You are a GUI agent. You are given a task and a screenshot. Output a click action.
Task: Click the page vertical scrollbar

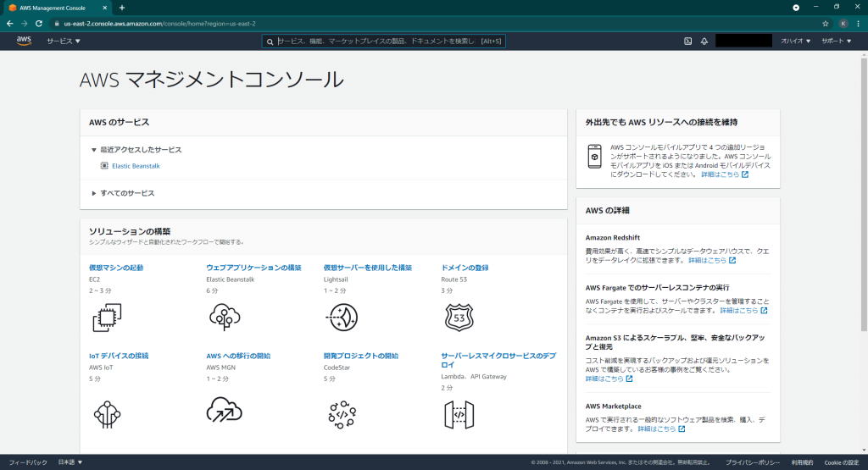pyautogui.click(x=864, y=194)
